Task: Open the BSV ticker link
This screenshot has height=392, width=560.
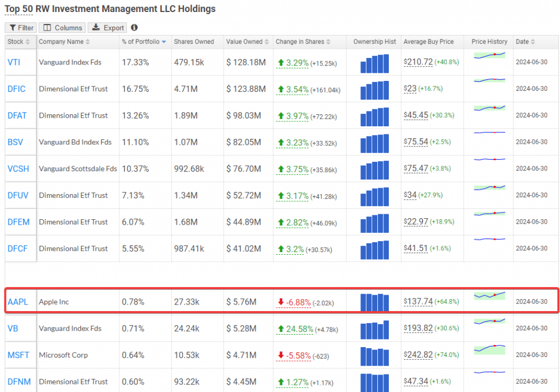Action: [x=15, y=142]
